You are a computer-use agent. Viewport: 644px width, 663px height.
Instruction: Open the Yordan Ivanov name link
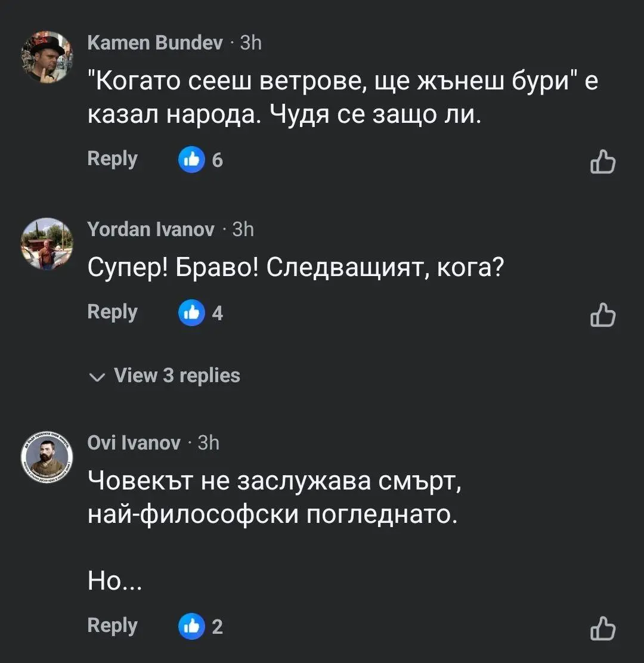pyautogui.click(x=151, y=229)
